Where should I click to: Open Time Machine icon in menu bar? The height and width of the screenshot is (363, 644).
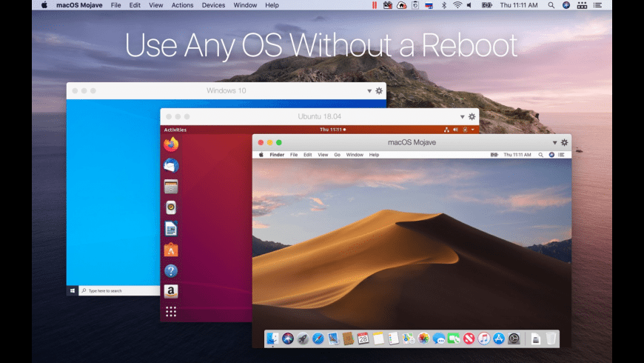pos(415,5)
